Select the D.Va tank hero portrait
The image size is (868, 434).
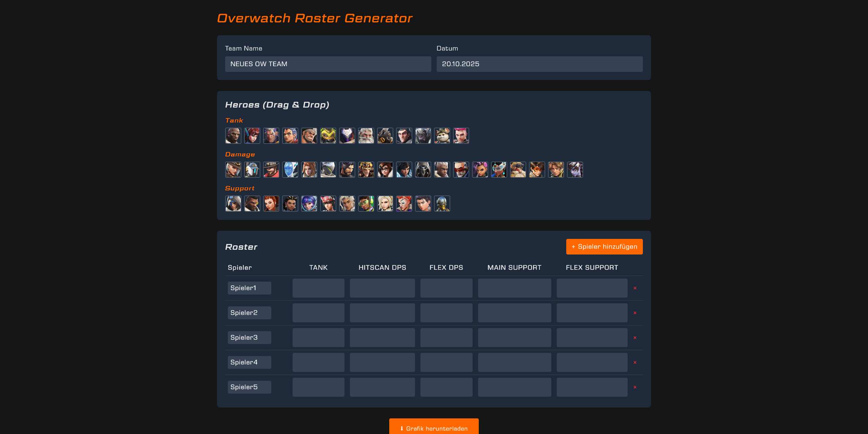point(252,136)
